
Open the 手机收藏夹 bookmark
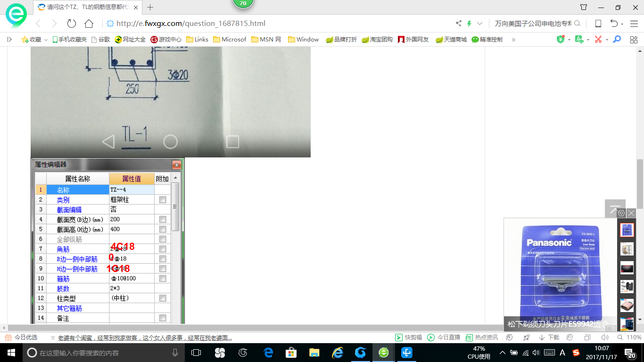[69, 40]
